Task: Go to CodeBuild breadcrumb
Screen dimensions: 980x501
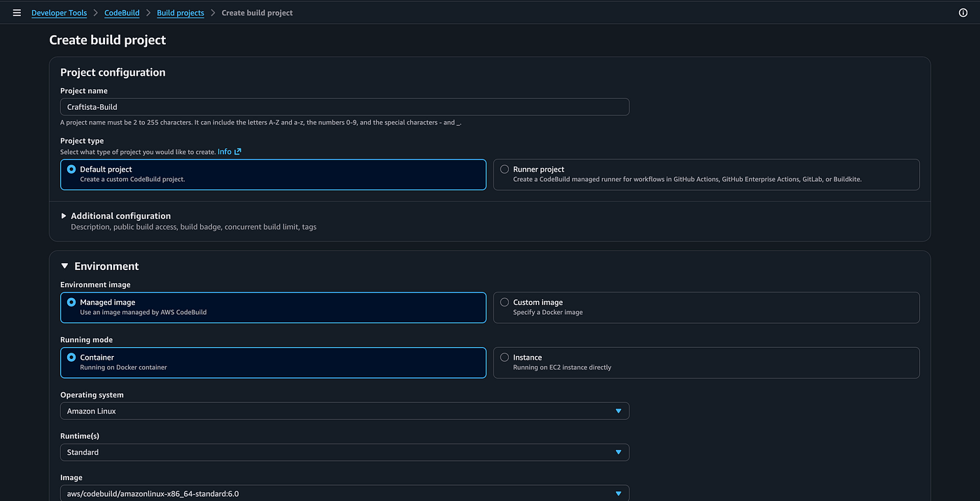Action: [122, 13]
